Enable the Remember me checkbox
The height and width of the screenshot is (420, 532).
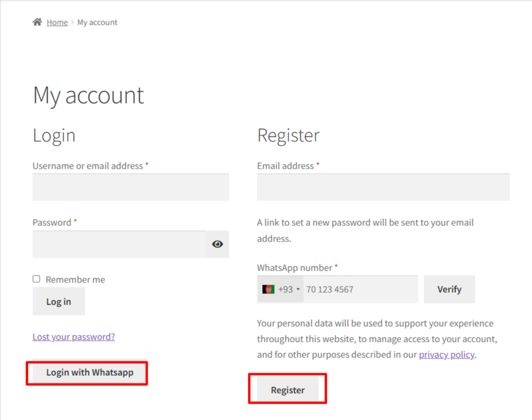[x=36, y=279]
